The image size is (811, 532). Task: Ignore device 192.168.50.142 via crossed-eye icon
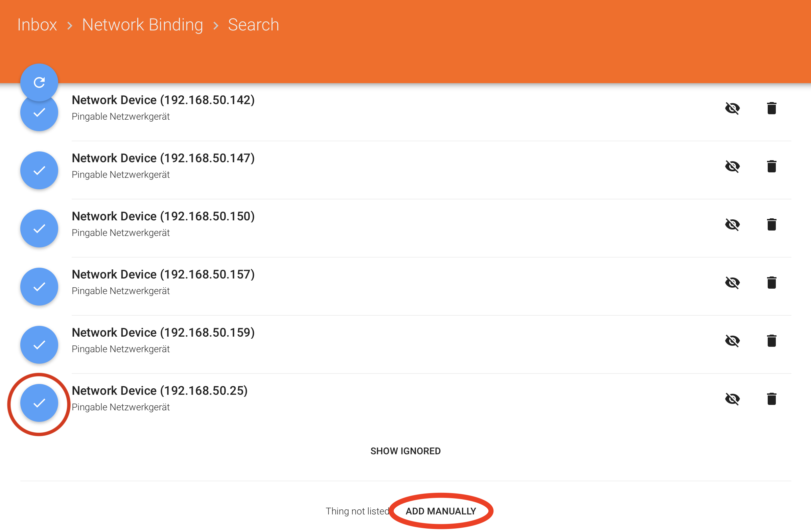733,108
